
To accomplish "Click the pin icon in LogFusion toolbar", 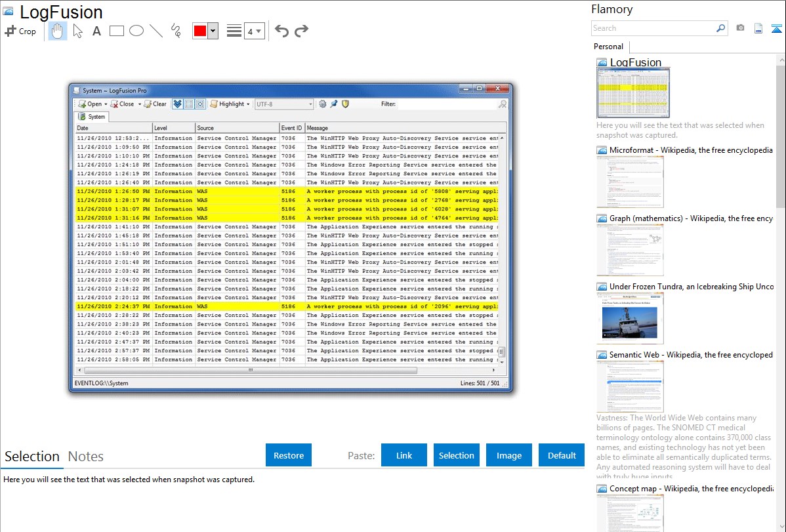I will [334, 104].
